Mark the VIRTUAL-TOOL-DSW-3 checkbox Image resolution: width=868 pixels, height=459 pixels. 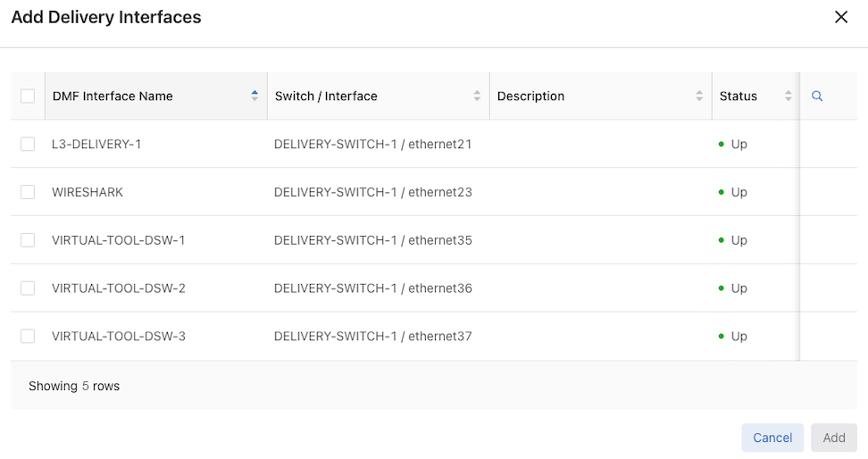pos(28,337)
